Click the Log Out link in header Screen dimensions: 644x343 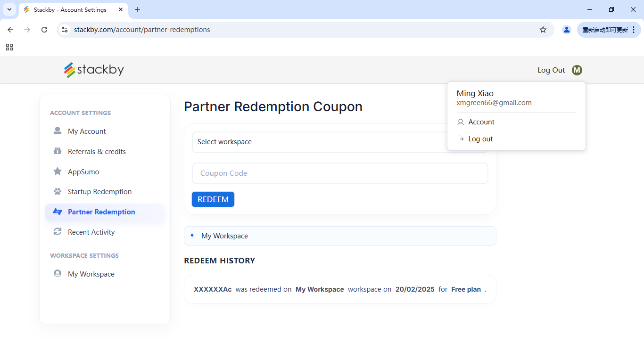point(551,70)
